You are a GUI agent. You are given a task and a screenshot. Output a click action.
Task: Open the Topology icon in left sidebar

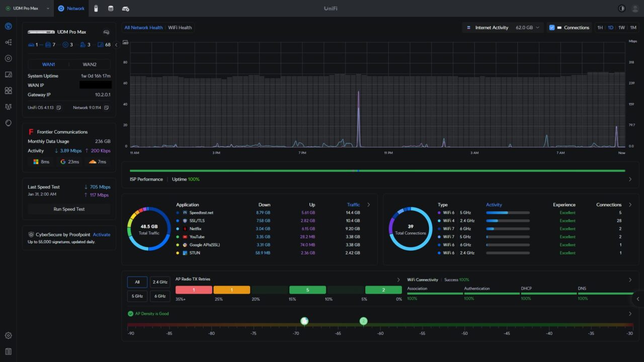[x=8, y=42]
